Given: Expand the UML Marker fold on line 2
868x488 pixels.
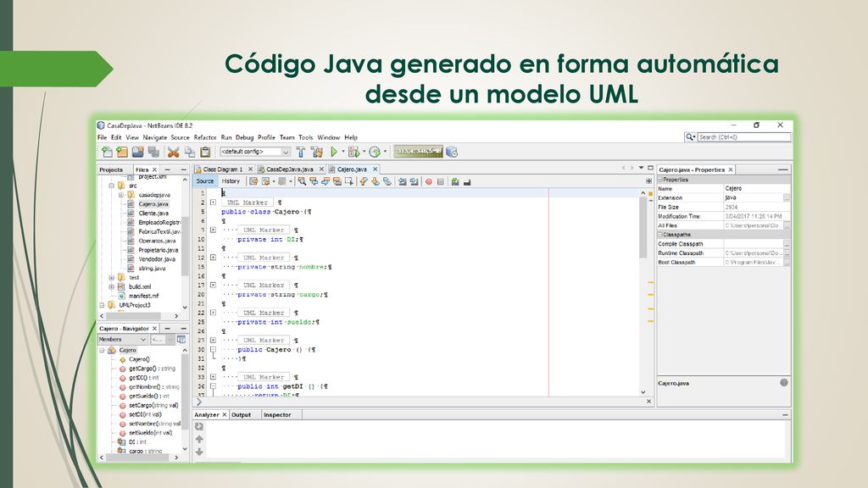Looking at the screenshot, I should pos(213,202).
